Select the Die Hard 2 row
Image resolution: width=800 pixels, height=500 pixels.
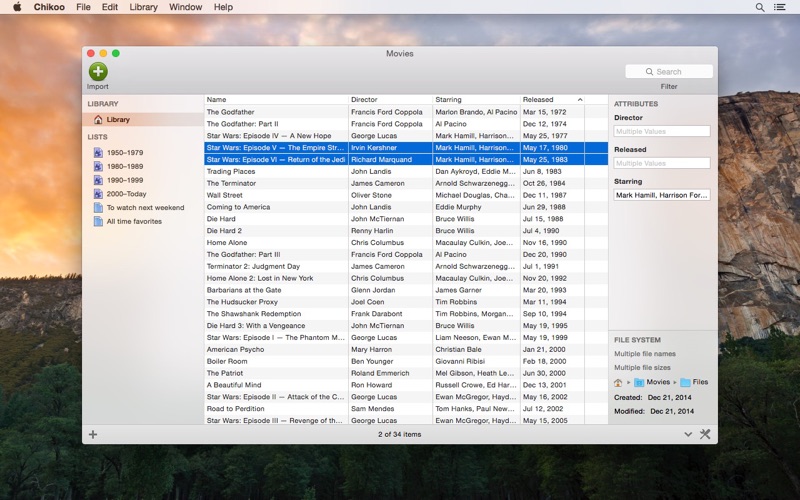coord(406,231)
